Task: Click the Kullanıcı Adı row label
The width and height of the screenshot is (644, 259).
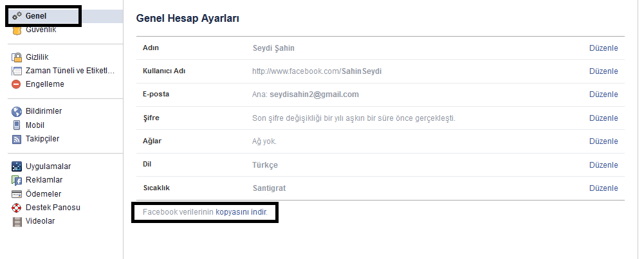Action: click(164, 71)
